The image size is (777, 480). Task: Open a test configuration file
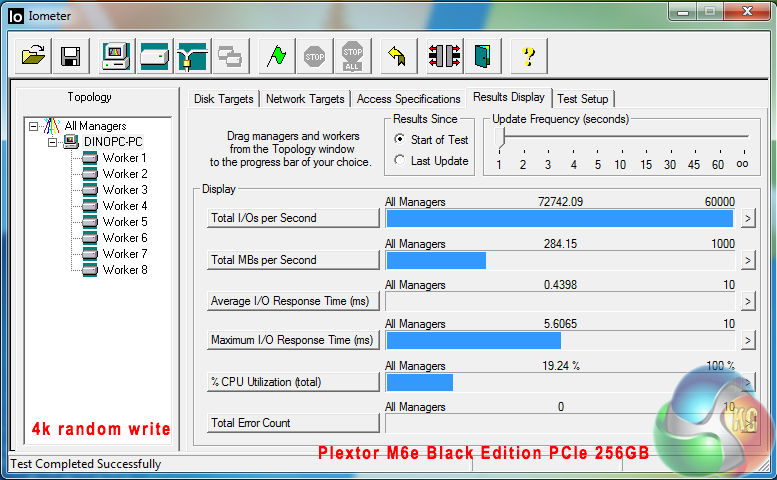[33, 56]
